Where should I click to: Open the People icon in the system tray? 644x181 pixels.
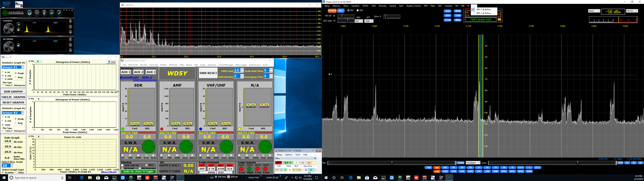pyautogui.click(x=286, y=178)
